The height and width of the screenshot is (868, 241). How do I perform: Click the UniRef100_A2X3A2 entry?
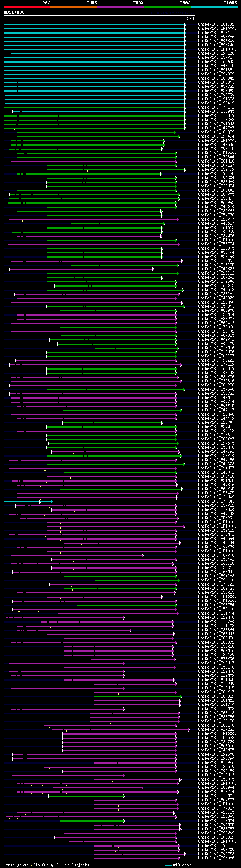pyautogui.click(x=216, y=91)
